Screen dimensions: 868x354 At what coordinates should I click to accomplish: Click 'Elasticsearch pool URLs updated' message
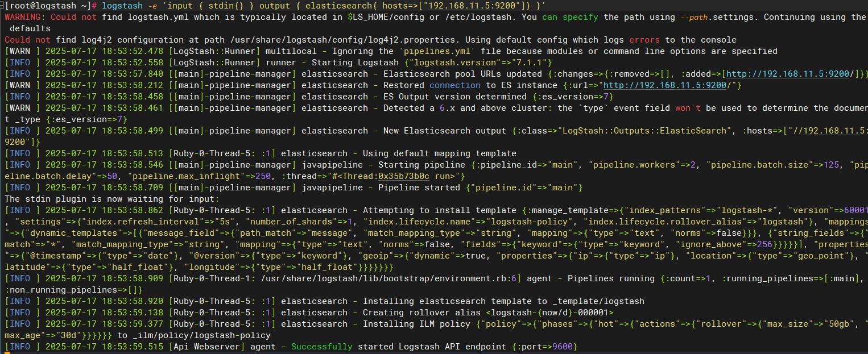(462, 74)
